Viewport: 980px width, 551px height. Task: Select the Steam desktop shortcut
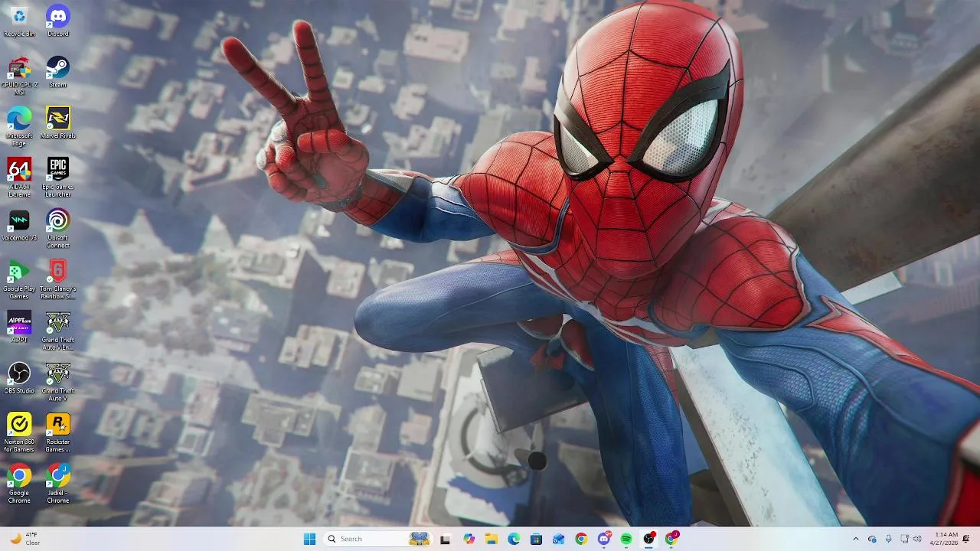[x=58, y=72]
